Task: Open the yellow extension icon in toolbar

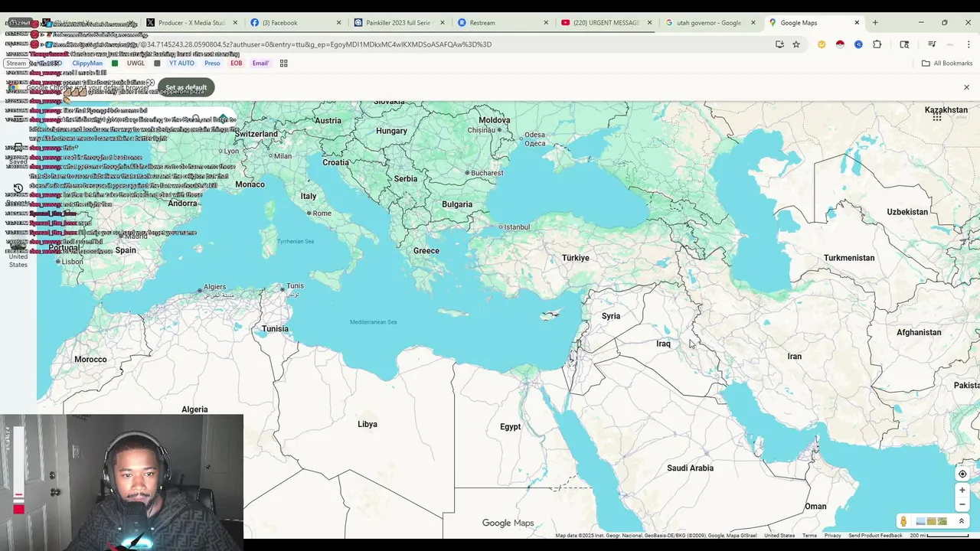Action: tap(822, 44)
